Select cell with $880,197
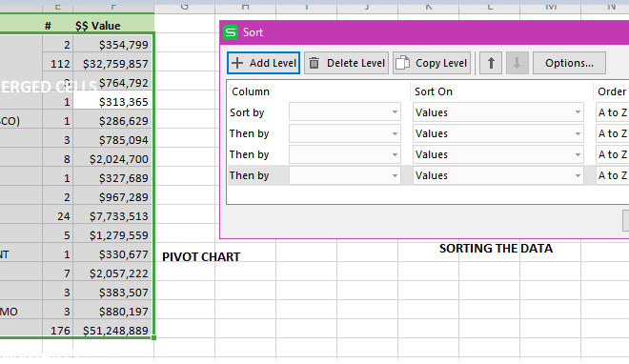This screenshot has width=629, height=364. 112,311
